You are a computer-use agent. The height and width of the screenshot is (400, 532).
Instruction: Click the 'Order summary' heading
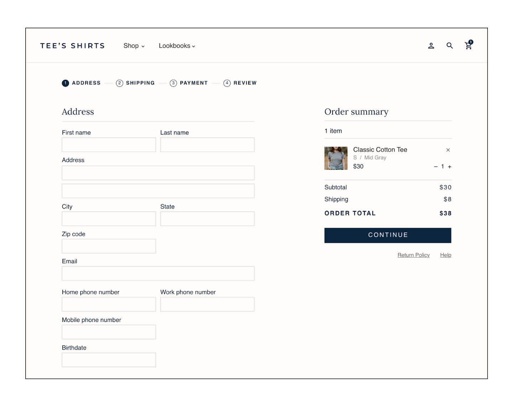(x=356, y=112)
